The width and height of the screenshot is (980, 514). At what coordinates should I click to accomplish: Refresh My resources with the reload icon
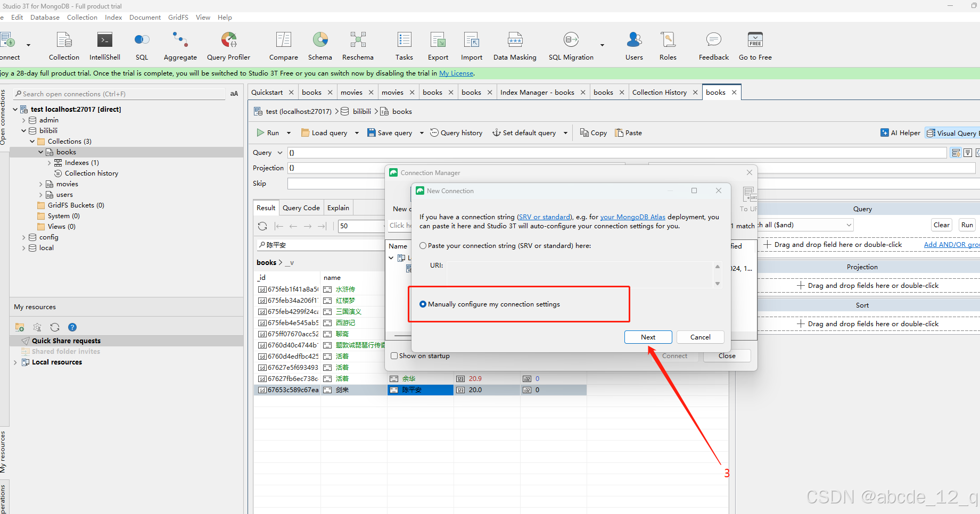55,327
